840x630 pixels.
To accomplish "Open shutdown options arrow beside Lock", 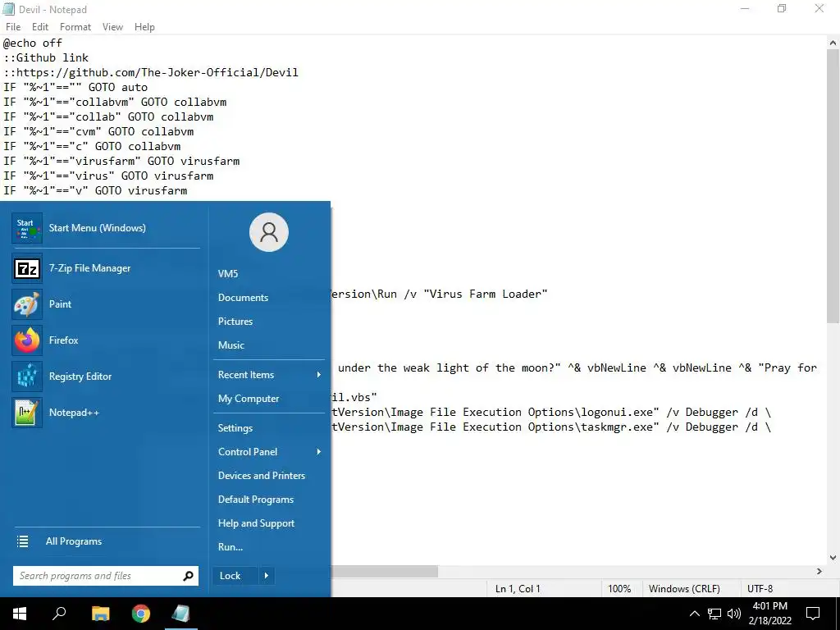I will (x=267, y=576).
